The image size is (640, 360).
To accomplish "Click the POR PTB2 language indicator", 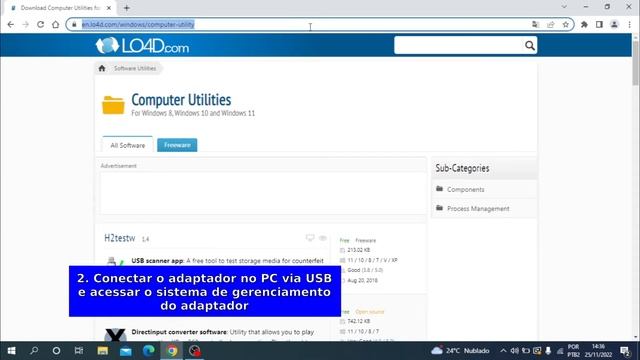I will [573, 351].
